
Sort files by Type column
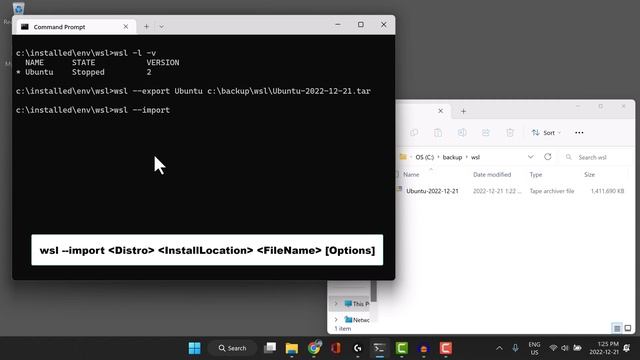pos(536,174)
